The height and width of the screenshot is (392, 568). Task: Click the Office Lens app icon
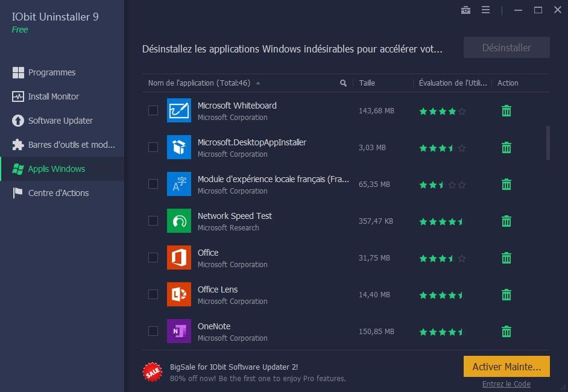(x=179, y=294)
